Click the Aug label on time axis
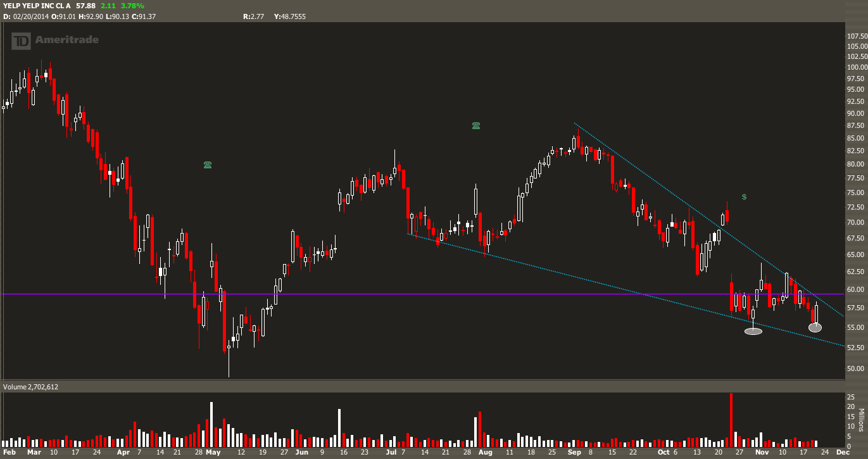 486,453
